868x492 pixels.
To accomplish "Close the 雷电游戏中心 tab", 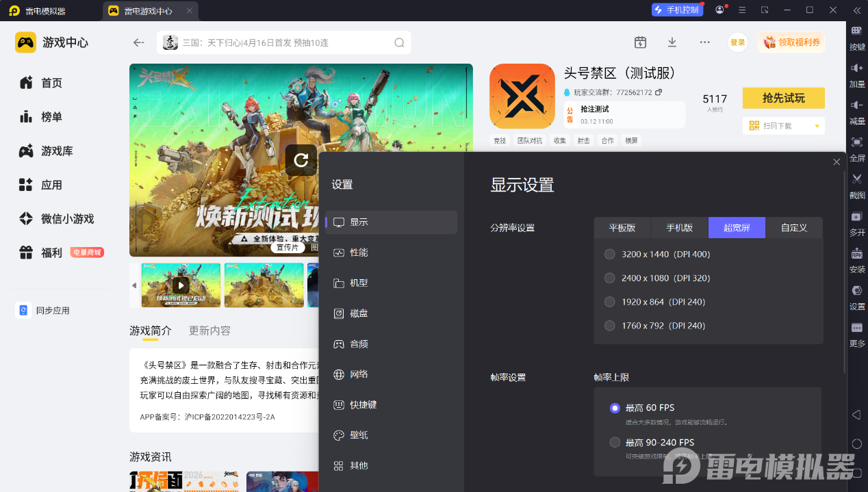I will pos(190,11).
